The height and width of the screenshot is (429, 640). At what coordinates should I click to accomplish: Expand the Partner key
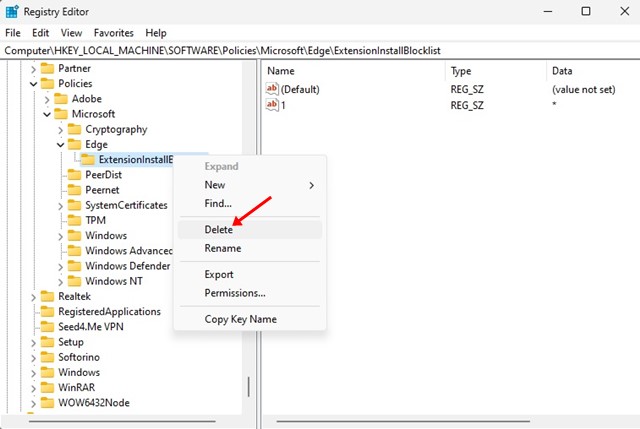(33, 69)
